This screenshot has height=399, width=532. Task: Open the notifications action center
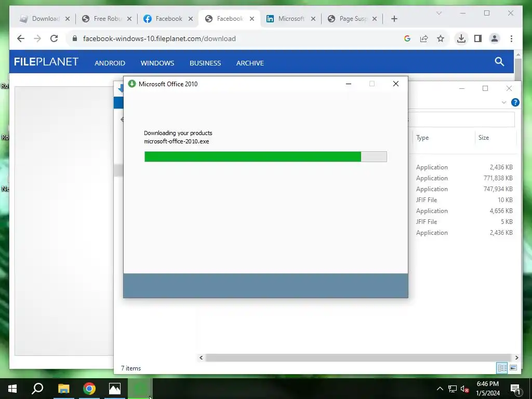click(x=515, y=389)
